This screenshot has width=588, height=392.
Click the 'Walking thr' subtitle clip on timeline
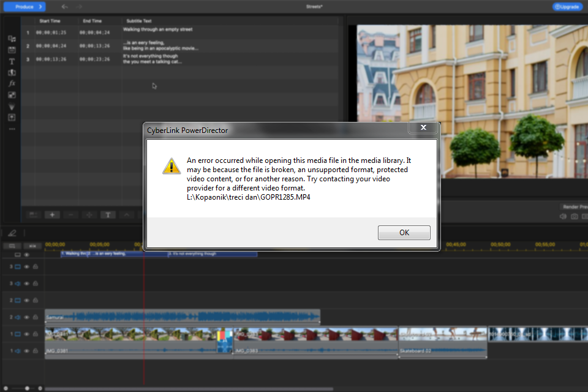pos(74,254)
